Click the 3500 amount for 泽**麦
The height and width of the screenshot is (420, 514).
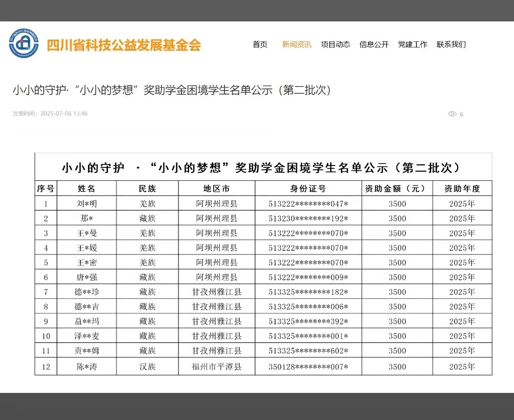[397, 336]
